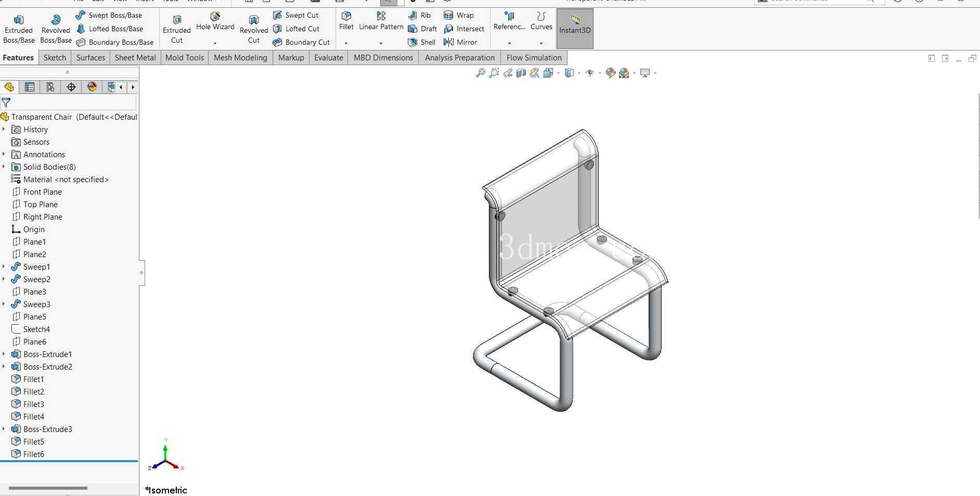The image size is (980, 496).
Task: Open Reference Geometry tools
Action: tap(509, 21)
